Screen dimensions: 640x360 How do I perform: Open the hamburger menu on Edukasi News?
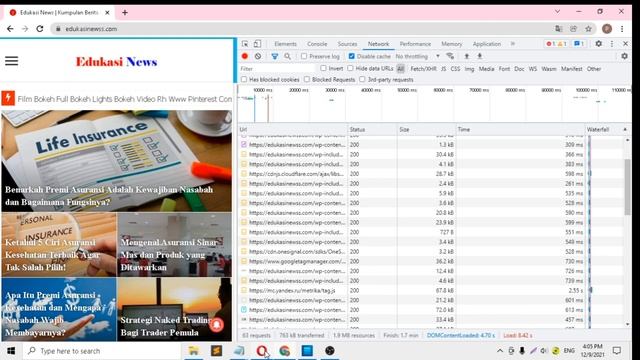point(11,61)
